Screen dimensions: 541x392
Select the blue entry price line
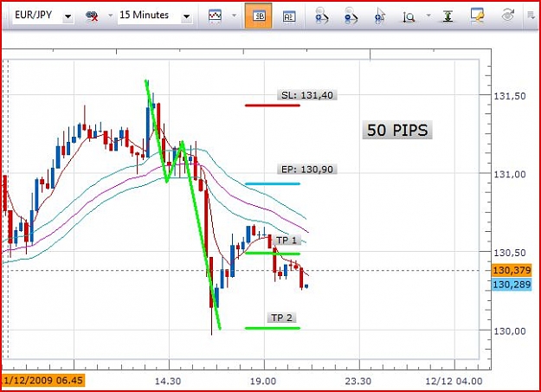point(273,183)
